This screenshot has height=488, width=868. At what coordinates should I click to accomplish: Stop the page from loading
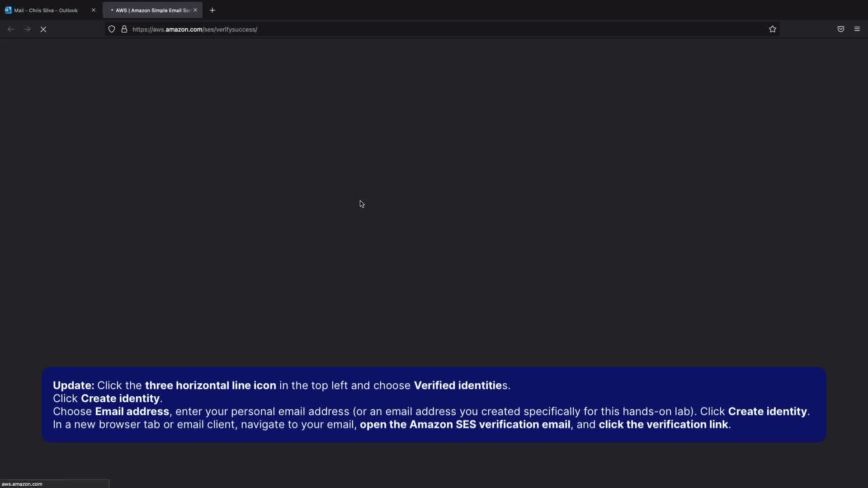click(43, 29)
